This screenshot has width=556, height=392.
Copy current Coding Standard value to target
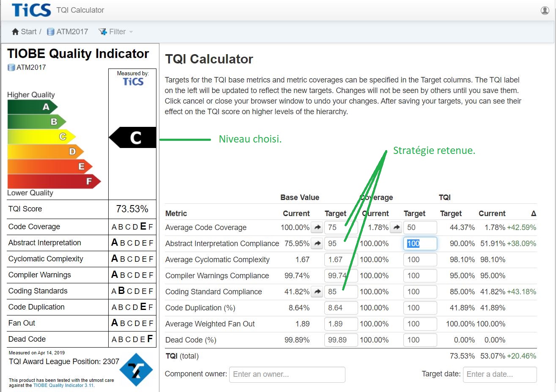tap(317, 292)
